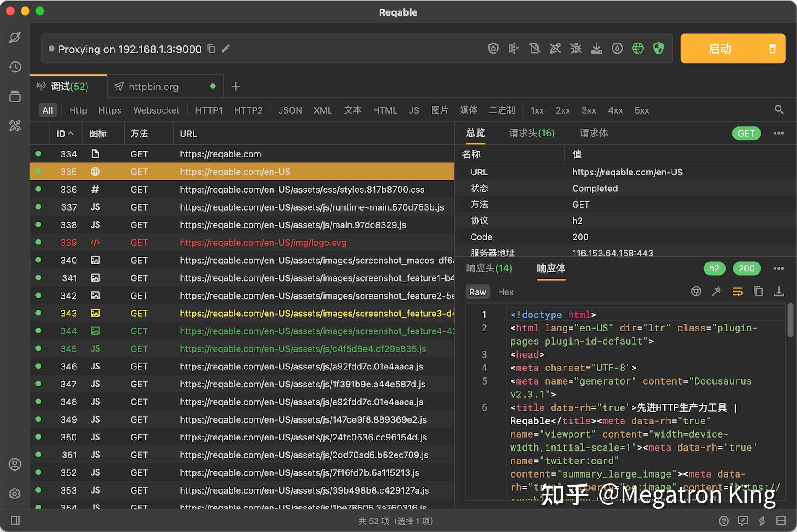This screenshot has width=797, height=532.
Task: Click the green 200 status badge
Action: click(747, 268)
